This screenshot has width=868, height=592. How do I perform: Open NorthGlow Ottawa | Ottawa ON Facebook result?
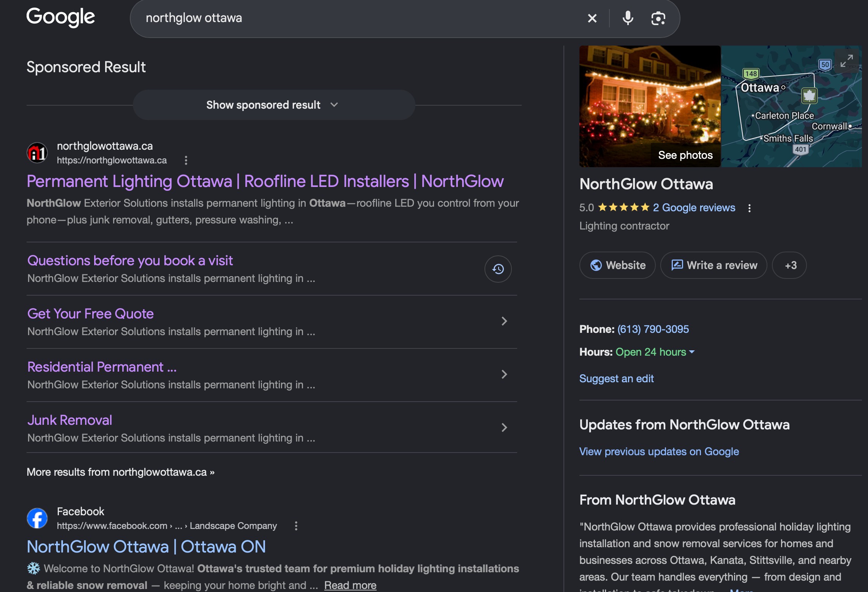coord(146,547)
